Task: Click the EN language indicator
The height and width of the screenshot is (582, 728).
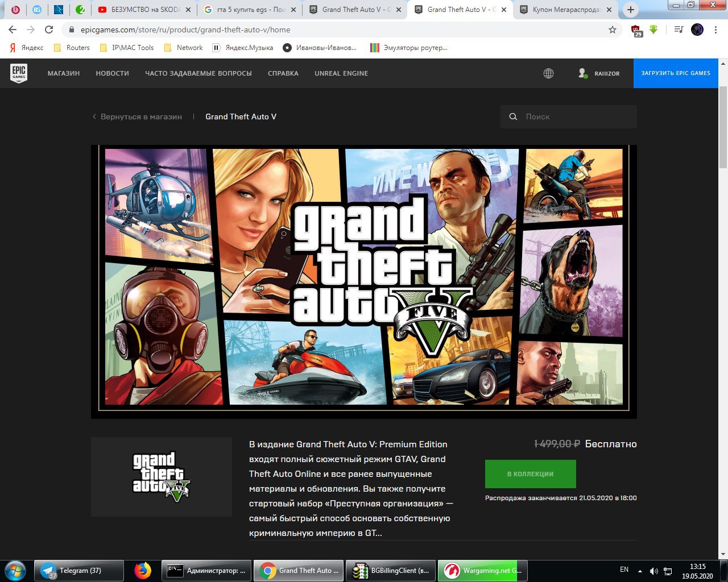Action: coord(624,569)
